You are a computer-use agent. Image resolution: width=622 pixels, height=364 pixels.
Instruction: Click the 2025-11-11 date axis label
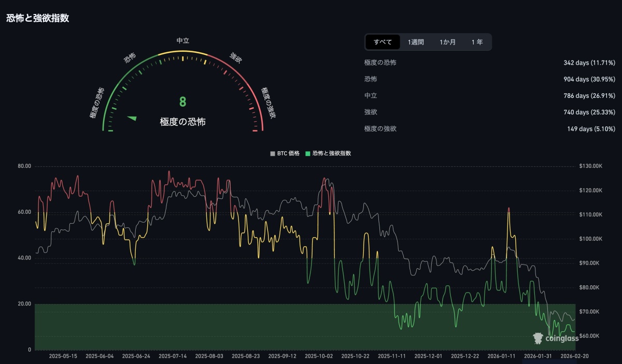(392, 356)
